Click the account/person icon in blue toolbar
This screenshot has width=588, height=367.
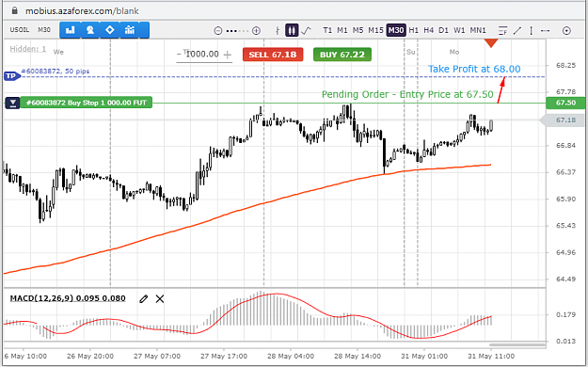point(90,30)
